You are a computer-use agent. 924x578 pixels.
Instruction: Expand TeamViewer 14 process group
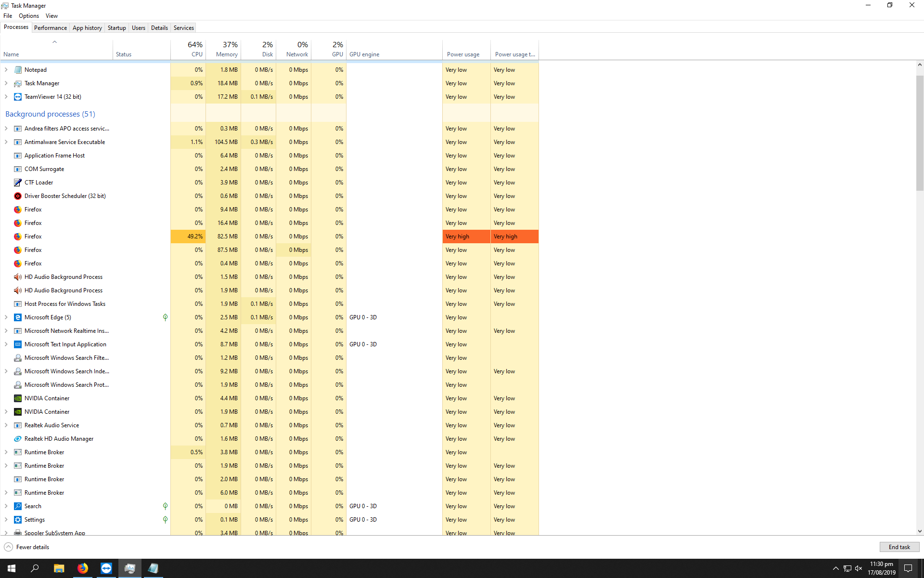coord(6,97)
